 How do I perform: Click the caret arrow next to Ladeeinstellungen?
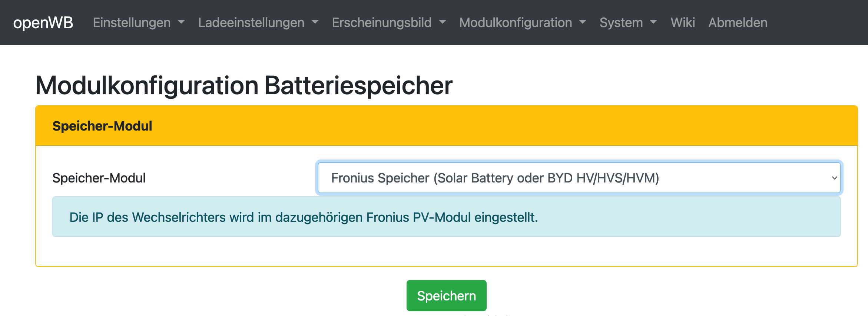click(315, 22)
